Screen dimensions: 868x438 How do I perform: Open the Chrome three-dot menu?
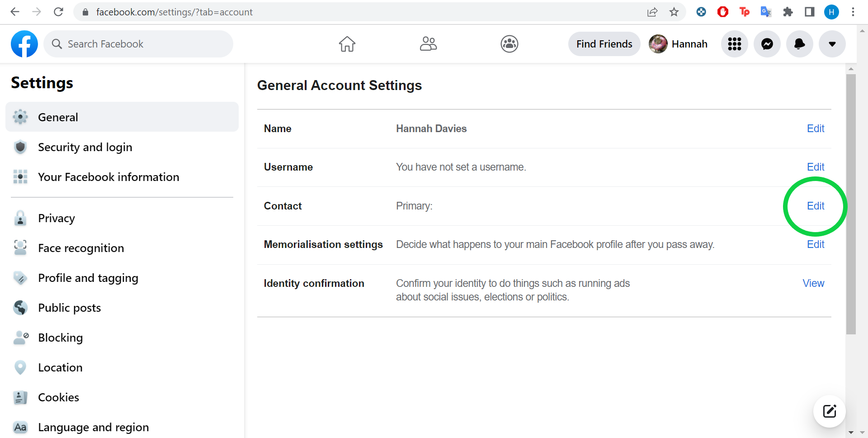pos(853,12)
